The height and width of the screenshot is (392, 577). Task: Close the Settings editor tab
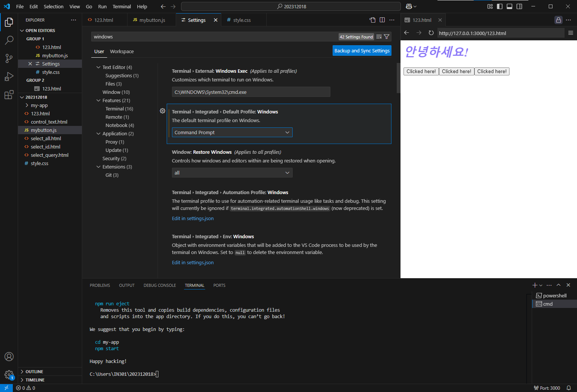(216, 20)
